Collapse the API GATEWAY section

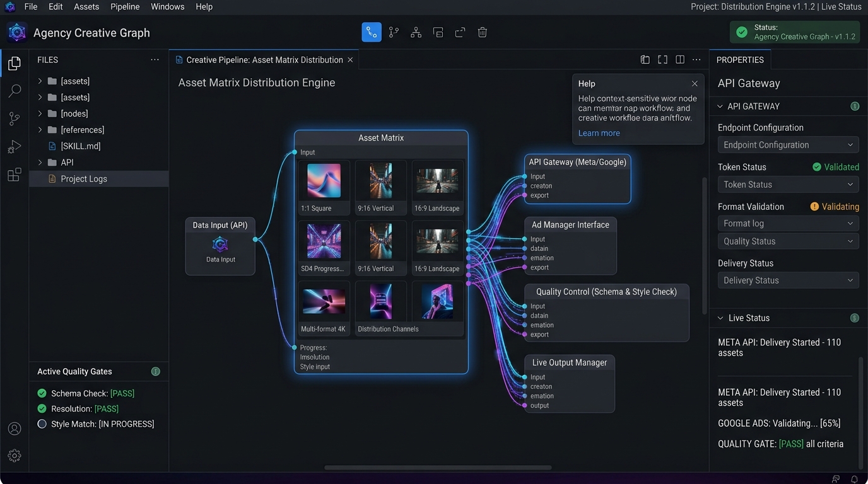720,107
